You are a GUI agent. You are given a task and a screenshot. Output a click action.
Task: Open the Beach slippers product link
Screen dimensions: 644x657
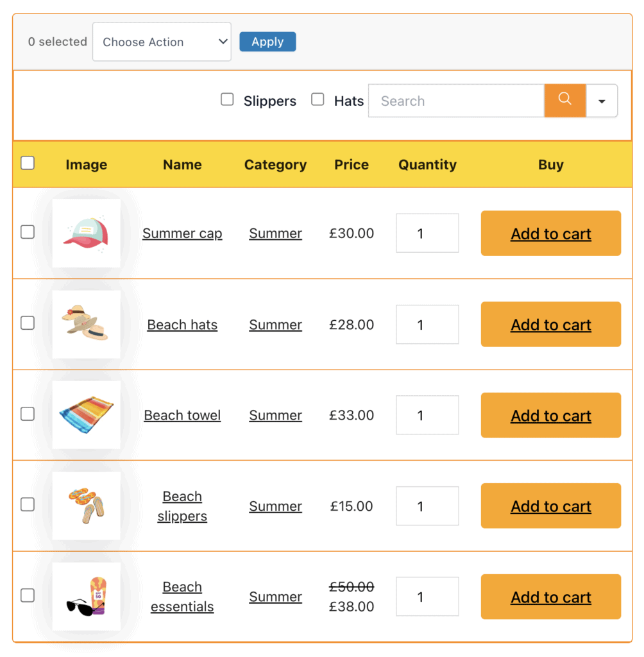tap(182, 506)
